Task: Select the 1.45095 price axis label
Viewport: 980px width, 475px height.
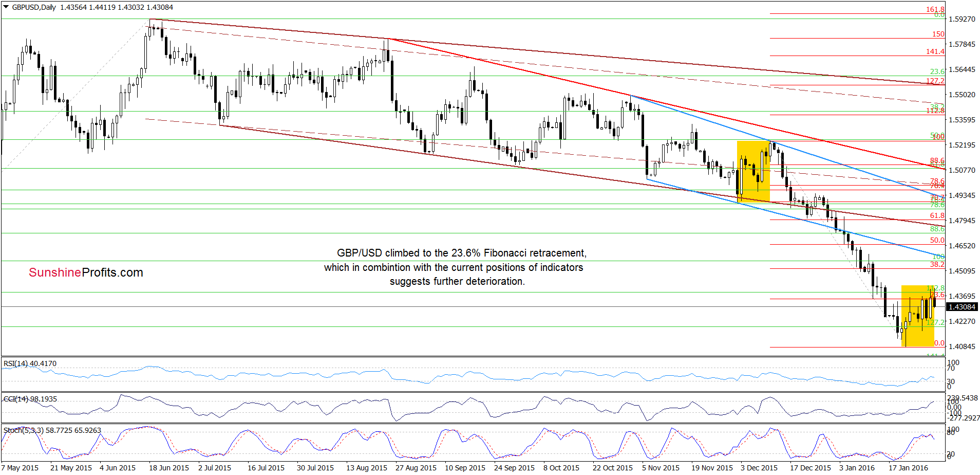Action: pyautogui.click(x=962, y=271)
